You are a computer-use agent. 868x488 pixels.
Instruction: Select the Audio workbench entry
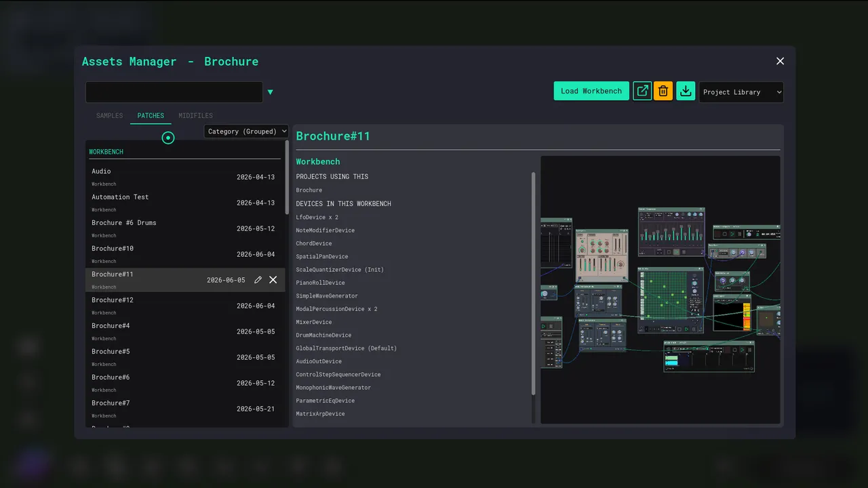click(x=185, y=177)
